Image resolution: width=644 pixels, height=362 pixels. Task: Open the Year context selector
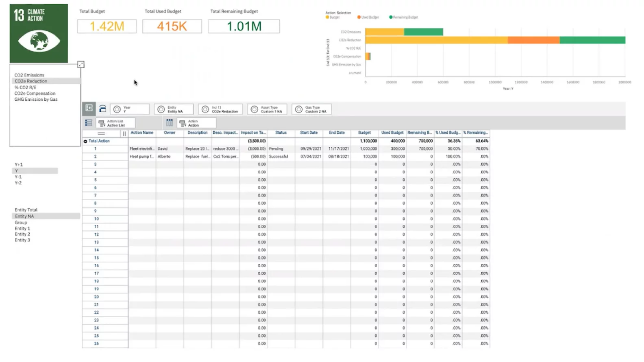(130, 109)
